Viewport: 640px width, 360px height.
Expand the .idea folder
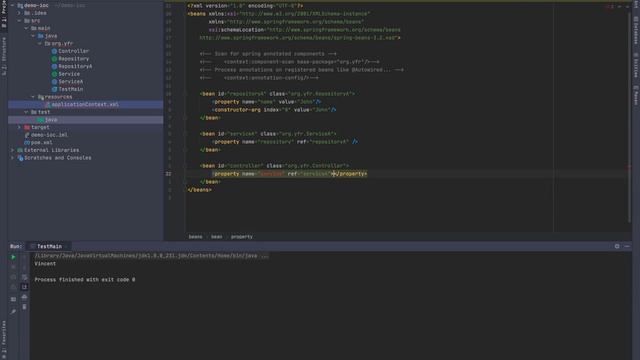(x=19, y=13)
